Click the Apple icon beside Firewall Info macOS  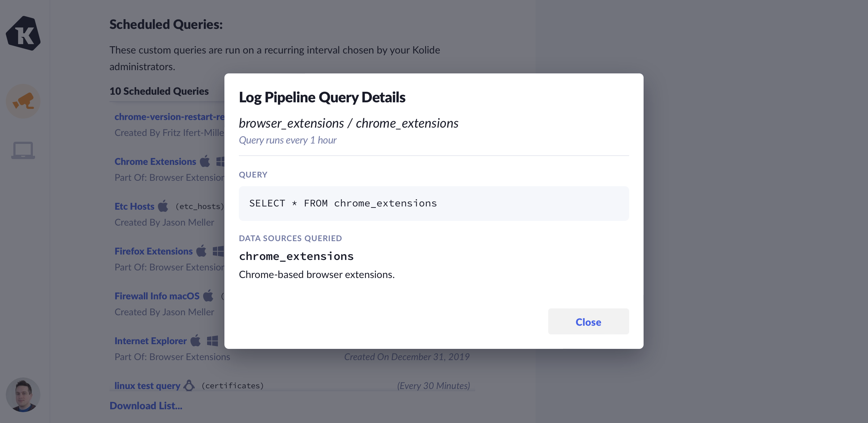pos(208,296)
